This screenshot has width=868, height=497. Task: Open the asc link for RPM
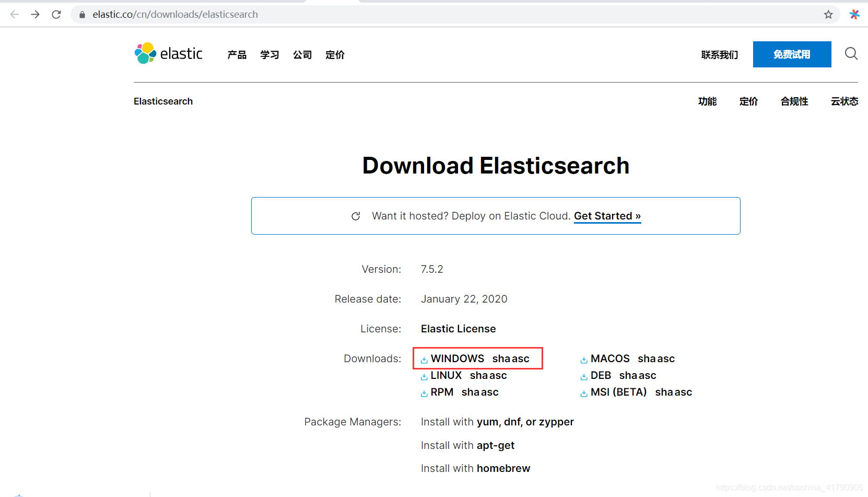pos(490,392)
